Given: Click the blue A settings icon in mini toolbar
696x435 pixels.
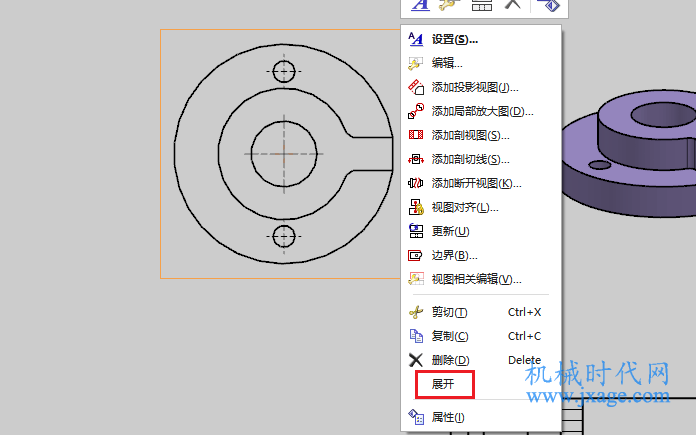Looking at the screenshot, I should 420,4.
